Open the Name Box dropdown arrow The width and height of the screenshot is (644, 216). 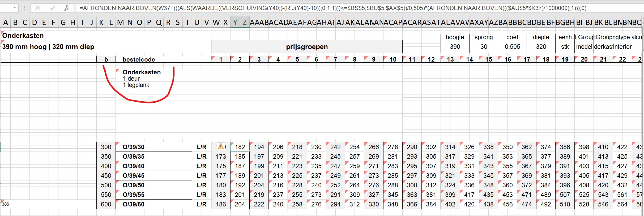click(x=15, y=8)
